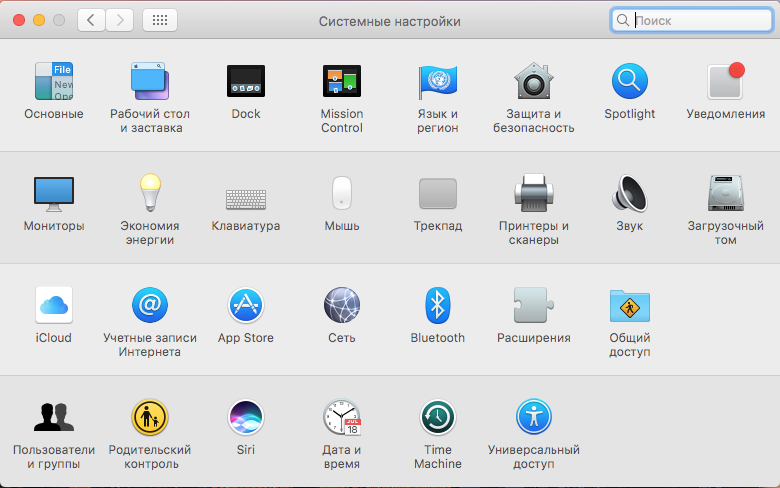The image size is (780, 488).
Task: Click the forward navigation arrow
Action: pyautogui.click(x=119, y=20)
